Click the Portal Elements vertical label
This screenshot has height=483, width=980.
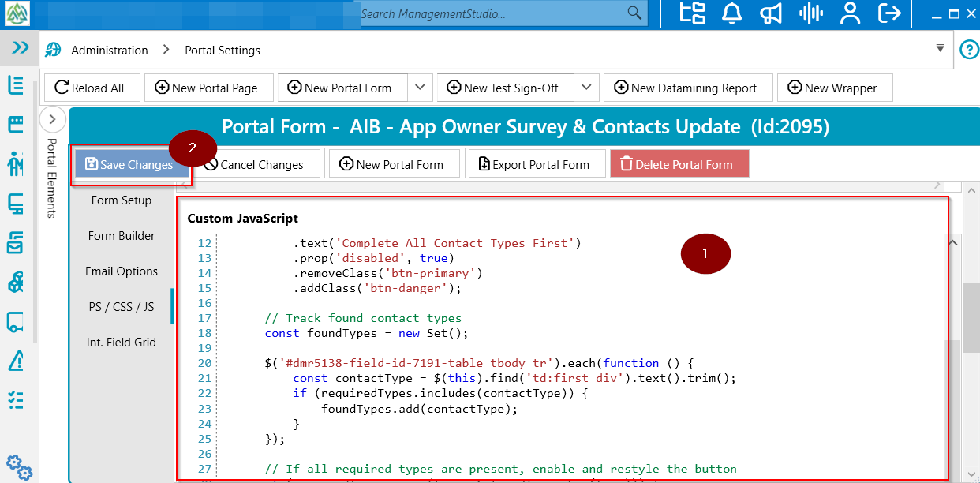click(52, 178)
